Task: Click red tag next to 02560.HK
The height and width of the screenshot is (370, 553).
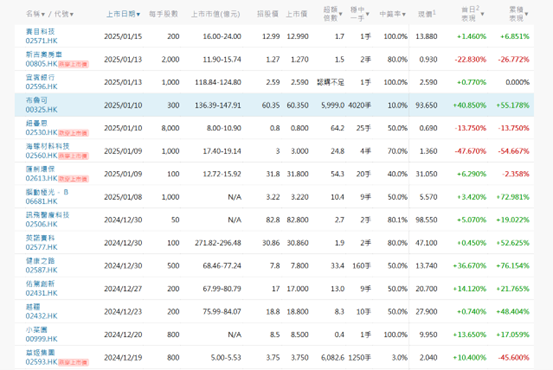Action: 73,156
